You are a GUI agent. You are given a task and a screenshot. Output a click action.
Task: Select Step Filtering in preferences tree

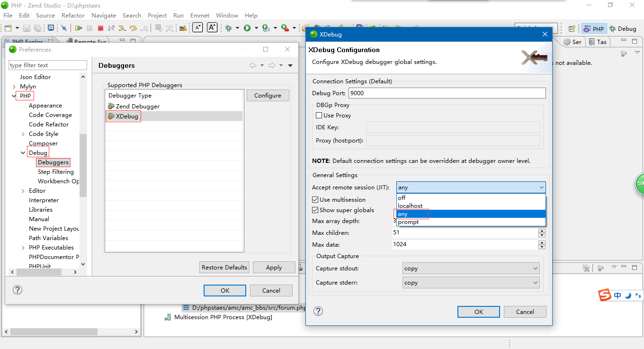click(x=55, y=172)
